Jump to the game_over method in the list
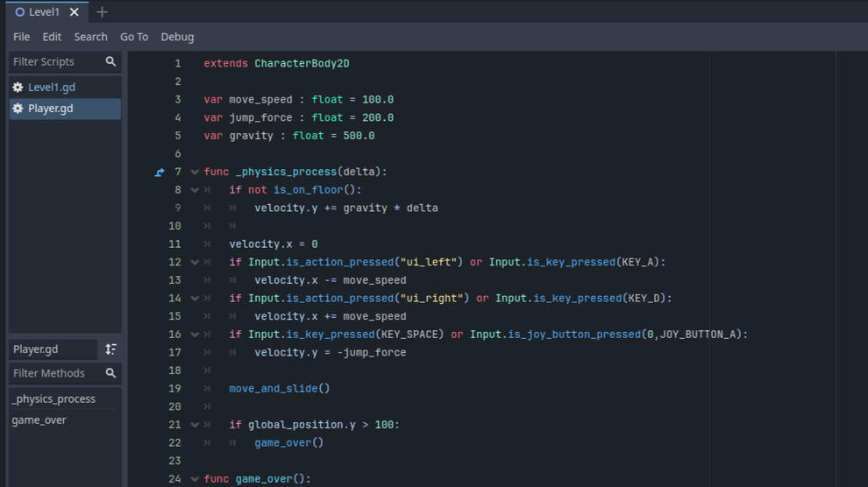 (39, 420)
